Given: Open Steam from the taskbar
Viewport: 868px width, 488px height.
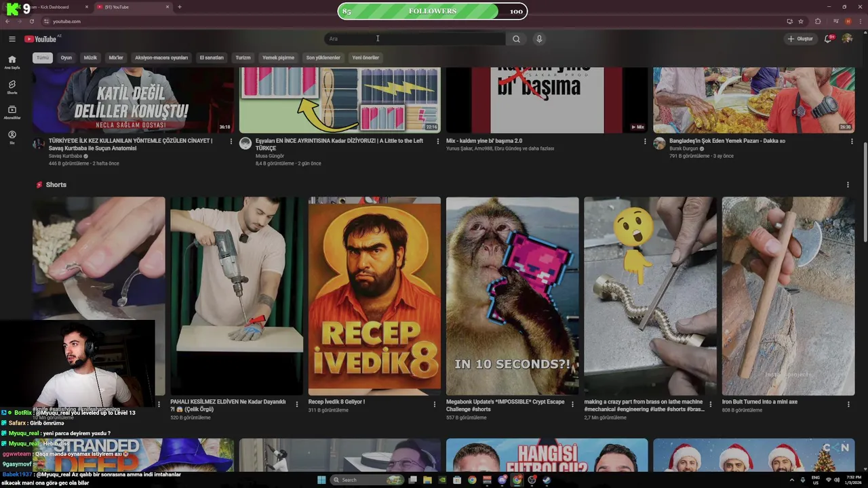Looking at the screenshot, I should click(x=547, y=480).
